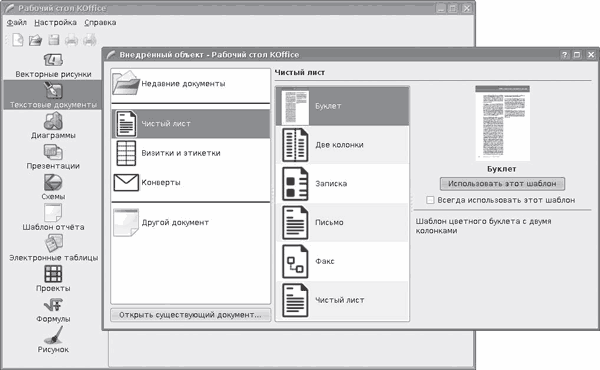This screenshot has height=370, width=600.
Task: Open the Рисунок paintbrush icon
Action: tap(53, 335)
